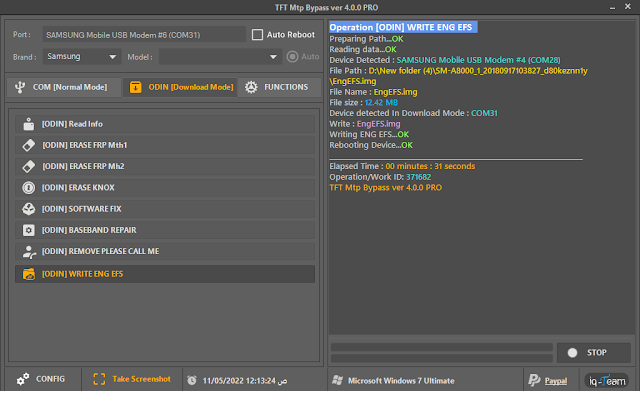Click the Port field showing COM31
This screenshot has width=640, height=394.
[x=144, y=35]
